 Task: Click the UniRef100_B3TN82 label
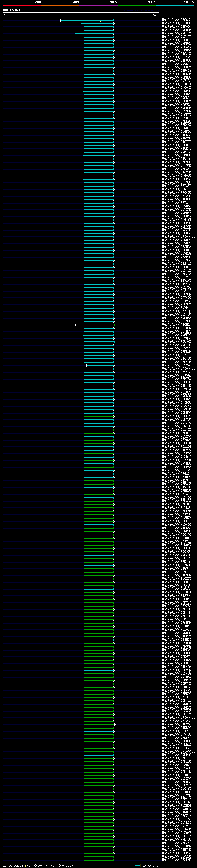(177, 328)
